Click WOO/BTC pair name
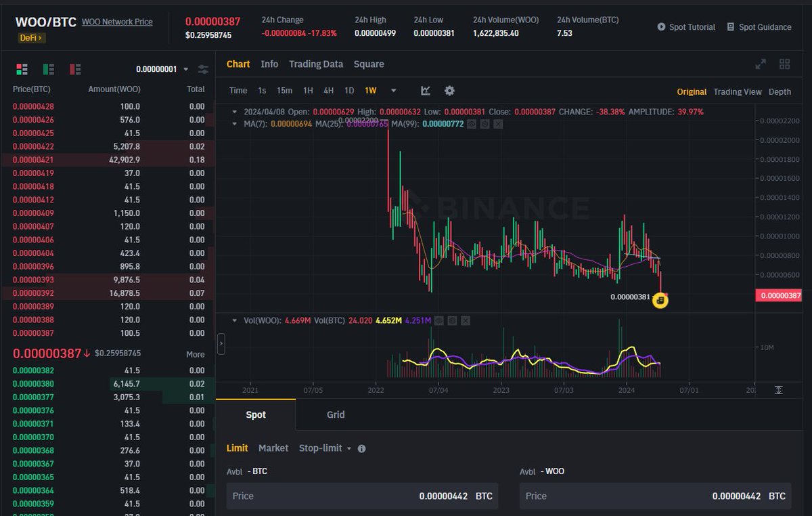This screenshot has width=812, height=516. pos(45,22)
